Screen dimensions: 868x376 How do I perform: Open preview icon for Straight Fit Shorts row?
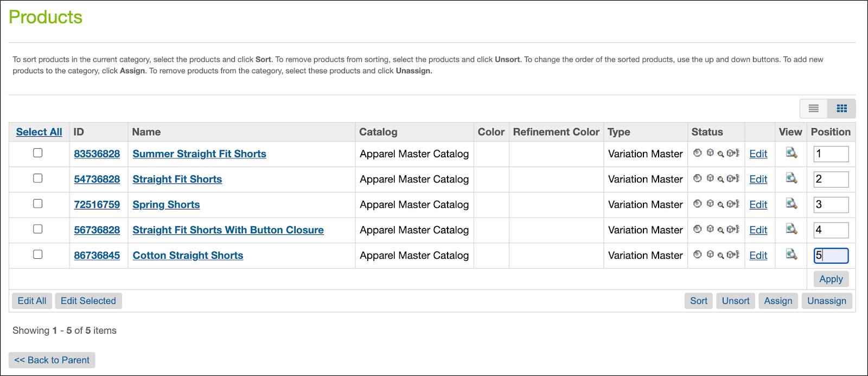pyautogui.click(x=792, y=179)
